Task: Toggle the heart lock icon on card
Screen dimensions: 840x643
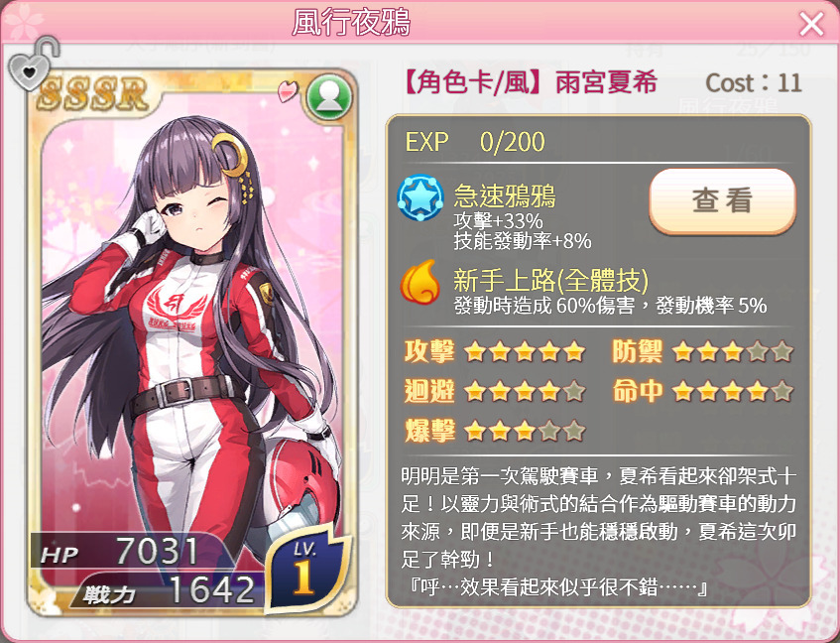Action: click(x=32, y=64)
